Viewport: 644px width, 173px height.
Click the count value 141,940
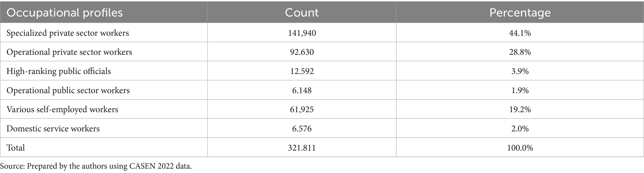[x=302, y=33]
